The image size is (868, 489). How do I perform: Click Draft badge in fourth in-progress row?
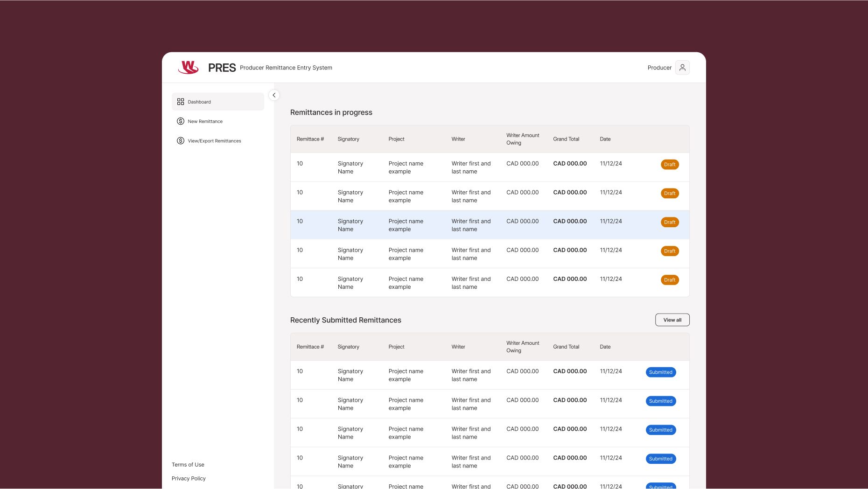point(670,251)
